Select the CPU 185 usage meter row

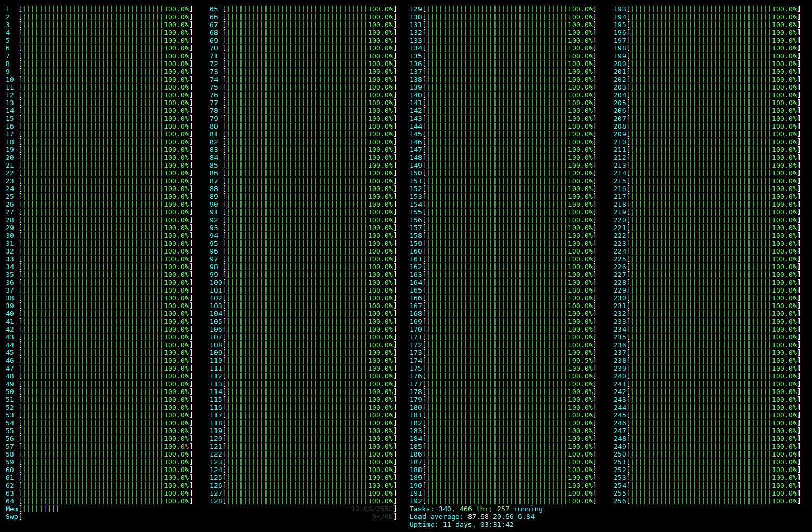pyautogui.click(x=503, y=447)
